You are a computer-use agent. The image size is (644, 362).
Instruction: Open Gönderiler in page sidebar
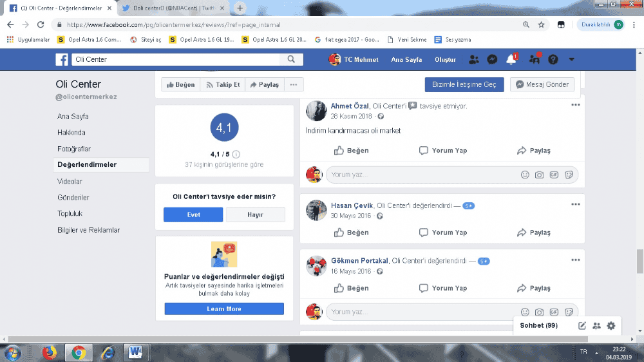coord(73,198)
